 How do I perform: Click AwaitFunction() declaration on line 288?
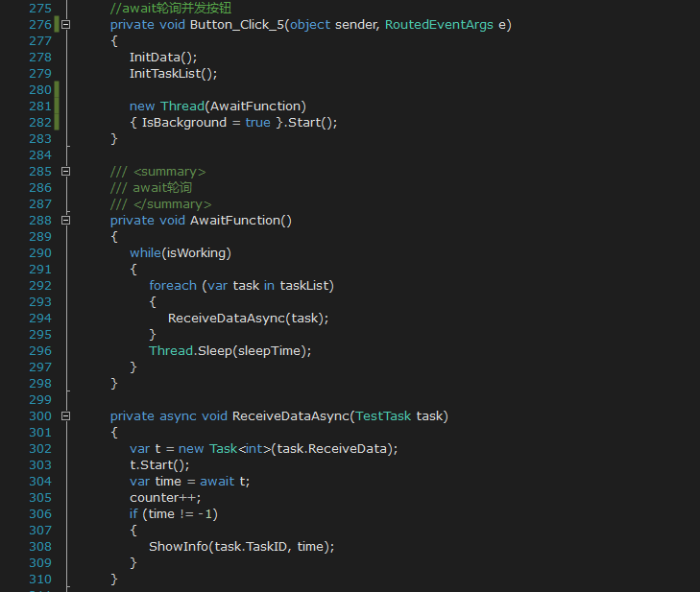(241, 221)
